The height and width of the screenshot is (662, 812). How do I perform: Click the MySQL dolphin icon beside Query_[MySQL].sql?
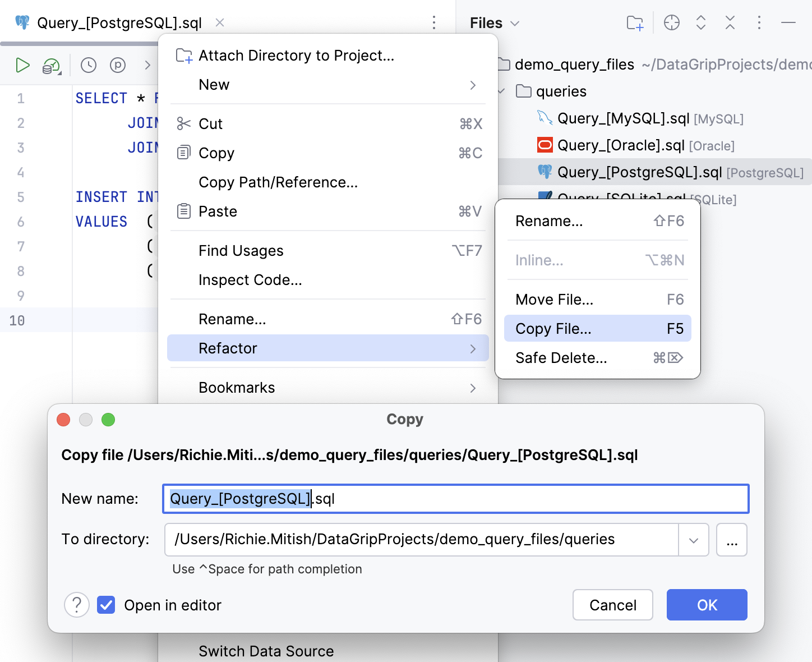(x=545, y=118)
